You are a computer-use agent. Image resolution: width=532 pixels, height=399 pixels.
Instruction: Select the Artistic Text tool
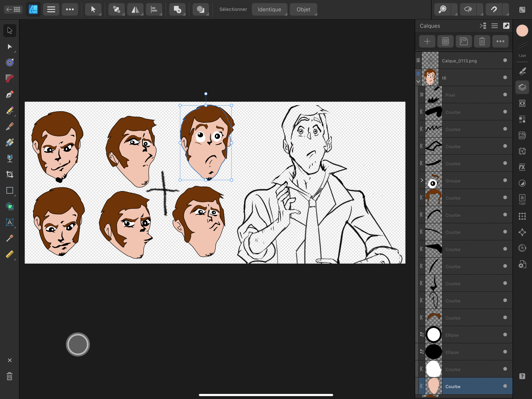pyautogui.click(x=10, y=222)
